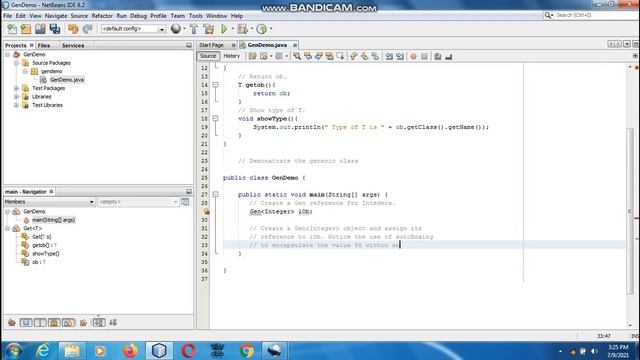Expand the Test Packages node
This screenshot has height=360, width=640.
(x=16, y=88)
